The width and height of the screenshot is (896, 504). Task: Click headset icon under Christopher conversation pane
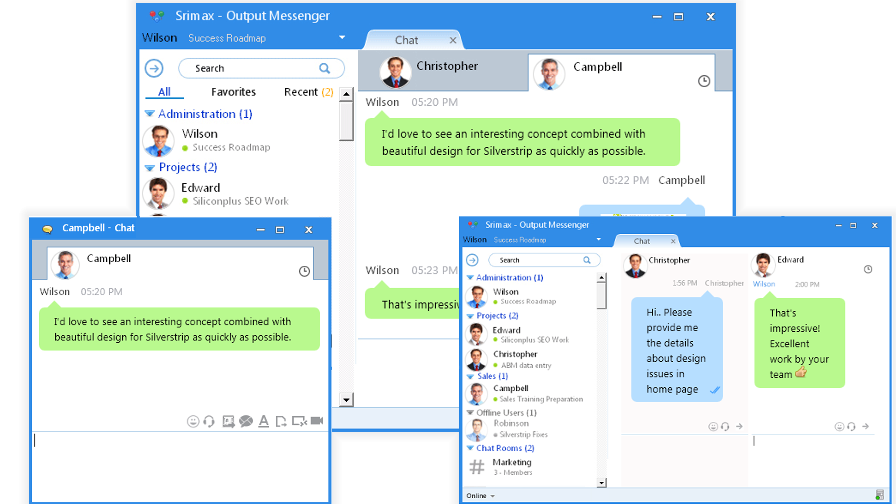click(725, 426)
